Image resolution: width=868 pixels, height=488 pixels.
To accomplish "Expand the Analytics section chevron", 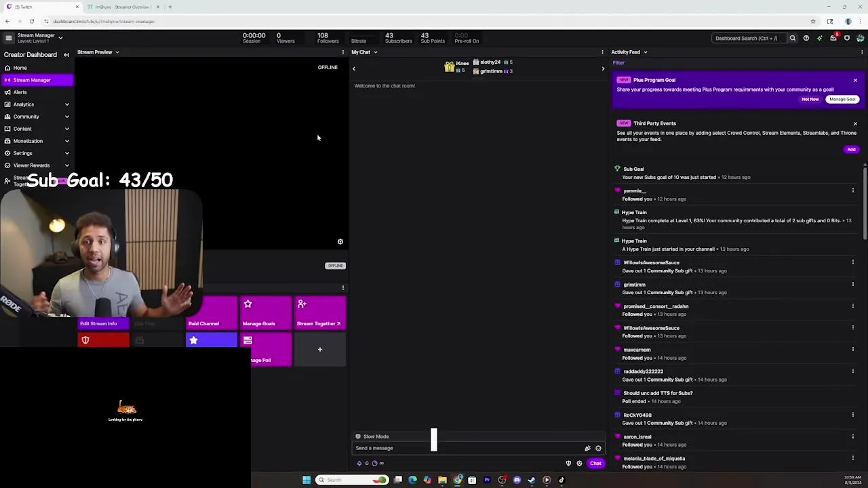I will 66,104.
